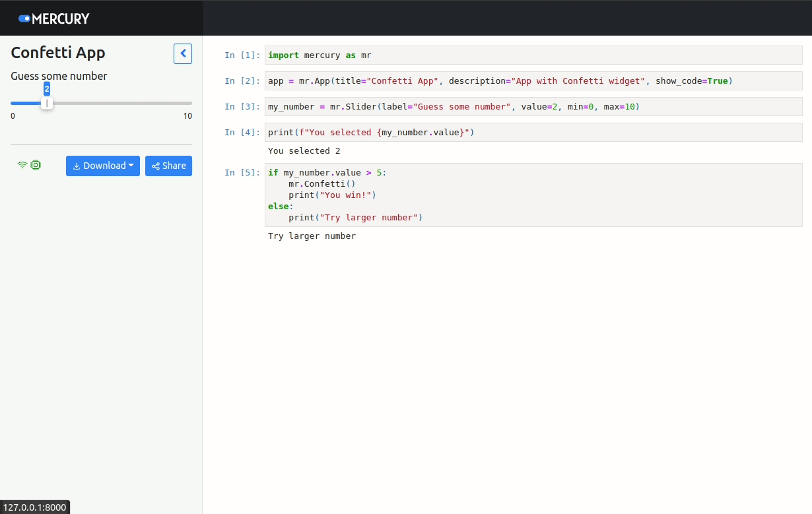Click the 127.0.0.1:8000 address label
The image size is (812, 514).
pyautogui.click(x=34, y=507)
